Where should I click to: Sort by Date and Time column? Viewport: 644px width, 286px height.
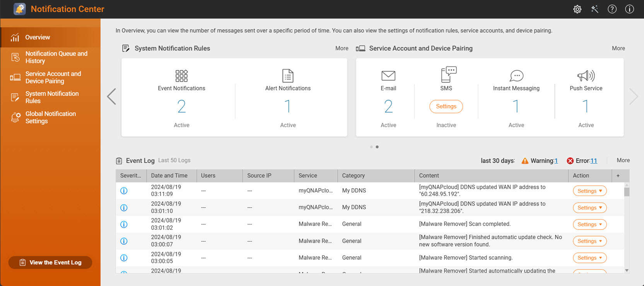pos(171,175)
